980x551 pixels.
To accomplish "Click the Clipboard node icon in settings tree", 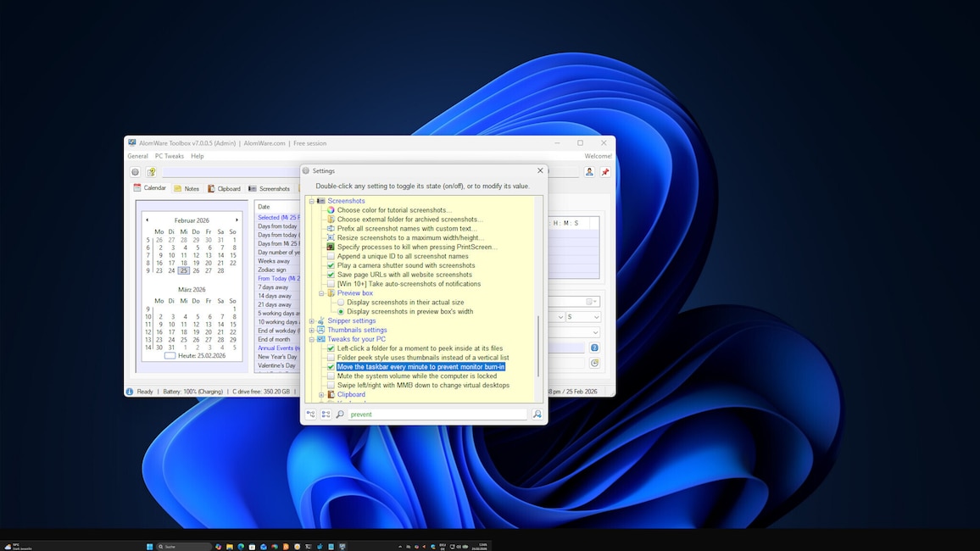I will [x=331, y=394].
